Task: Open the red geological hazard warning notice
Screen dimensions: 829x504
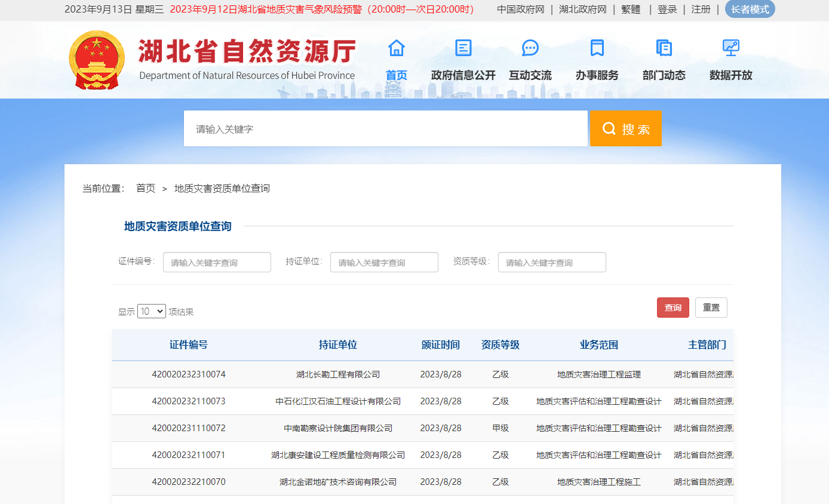Action: pos(322,10)
